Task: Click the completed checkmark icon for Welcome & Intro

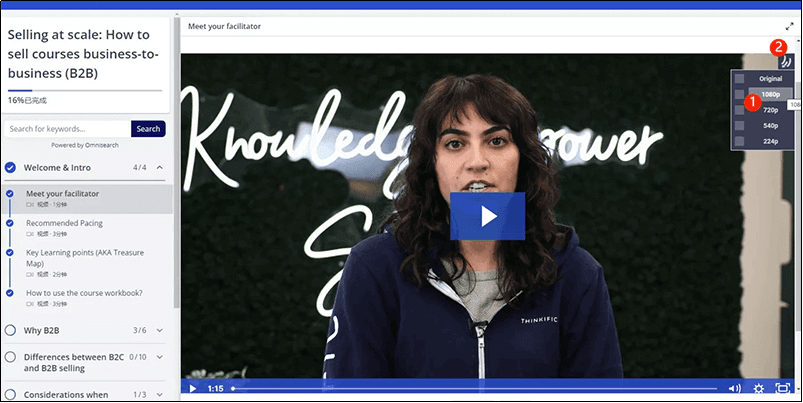Action: pos(10,167)
